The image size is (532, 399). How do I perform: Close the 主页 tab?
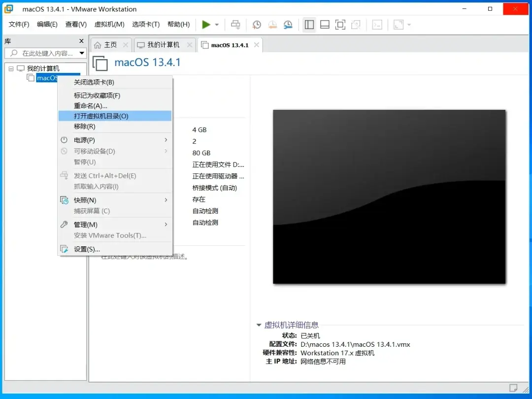point(126,45)
